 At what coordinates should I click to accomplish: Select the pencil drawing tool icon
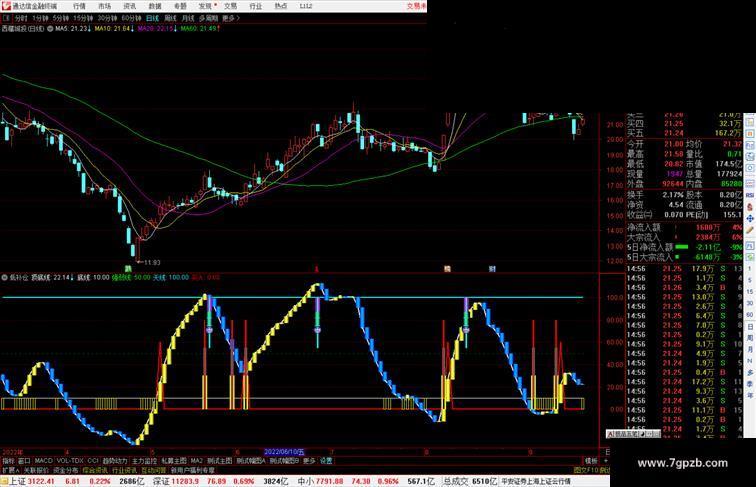click(x=750, y=231)
